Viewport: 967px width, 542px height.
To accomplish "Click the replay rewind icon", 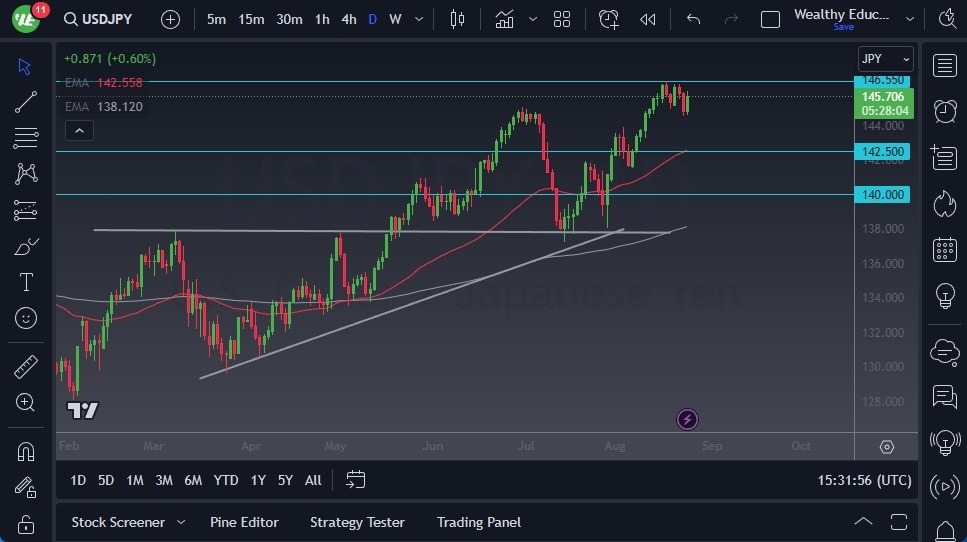I will [x=648, y=19].
